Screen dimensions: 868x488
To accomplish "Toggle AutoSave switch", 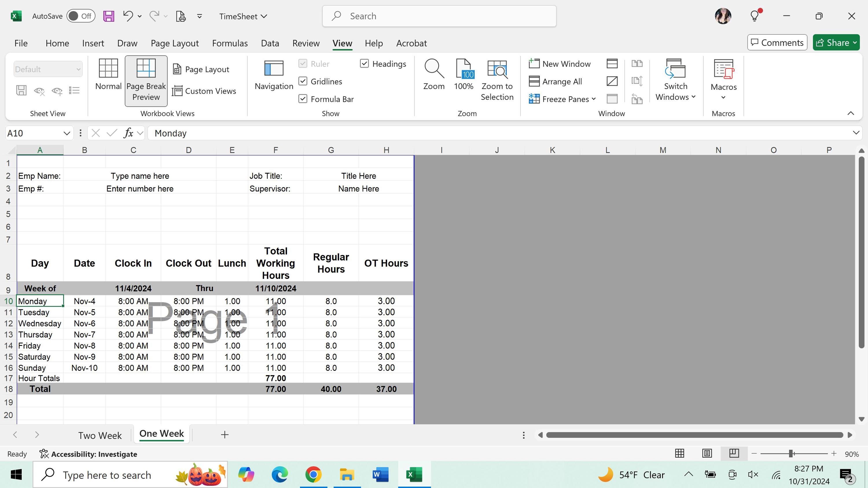I will 81,16.
